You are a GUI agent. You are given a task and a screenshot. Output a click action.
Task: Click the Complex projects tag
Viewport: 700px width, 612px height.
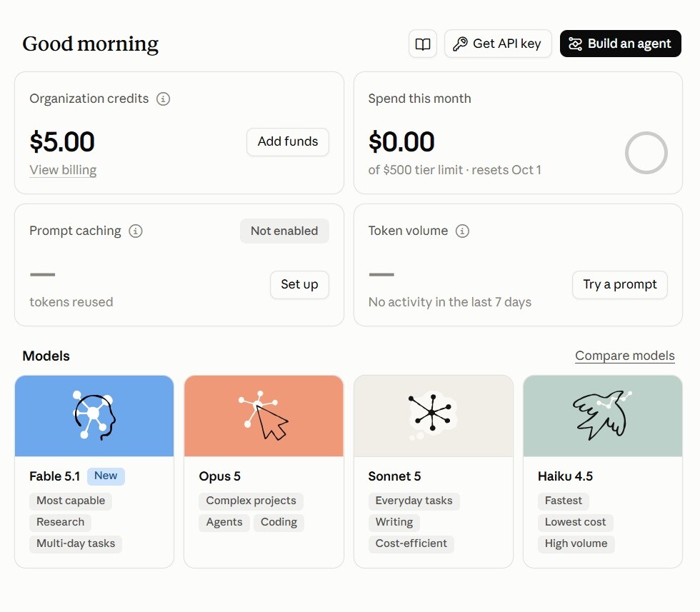pyautogui.click(x=251, y=501)
